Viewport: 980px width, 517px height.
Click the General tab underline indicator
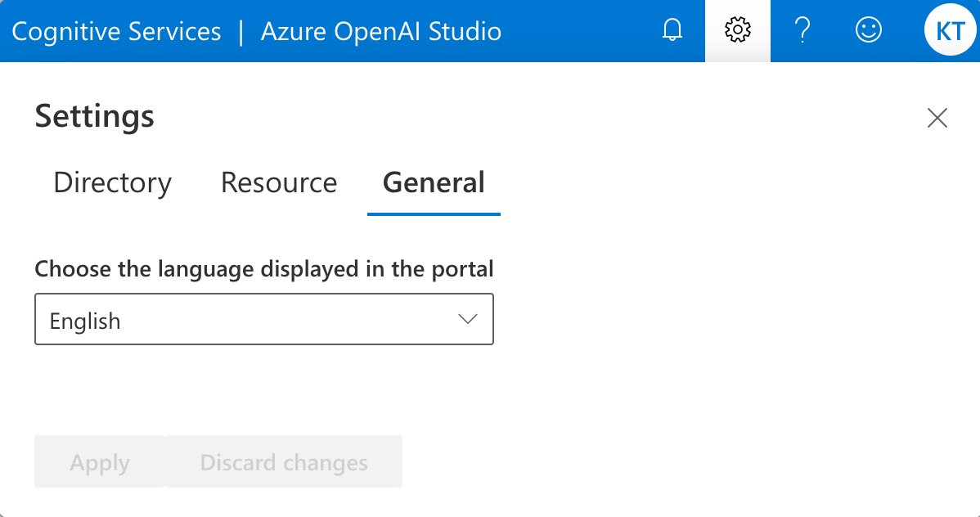[x=434, y=211]
